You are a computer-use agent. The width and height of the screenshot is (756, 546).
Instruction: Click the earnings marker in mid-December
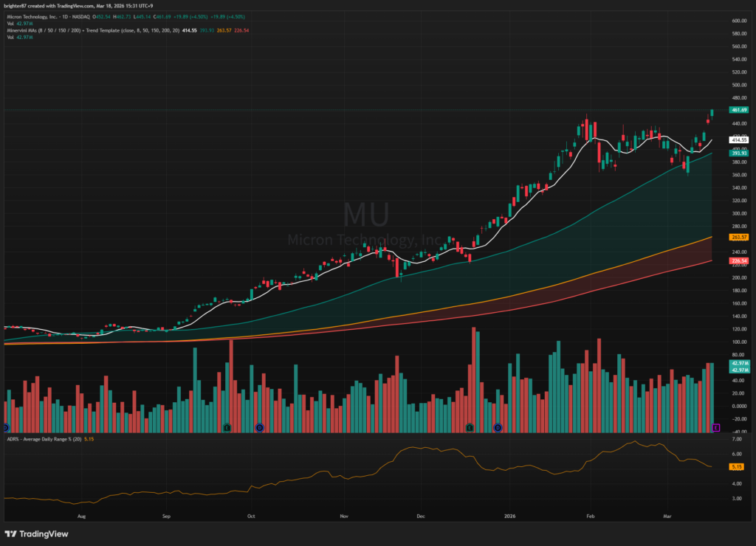point(470,427)
